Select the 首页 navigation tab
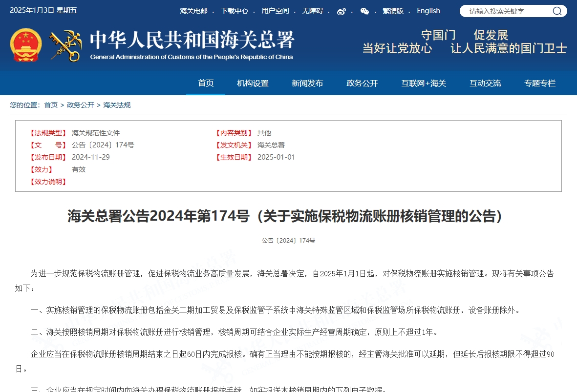577x392 pixels. click(206, 83)
